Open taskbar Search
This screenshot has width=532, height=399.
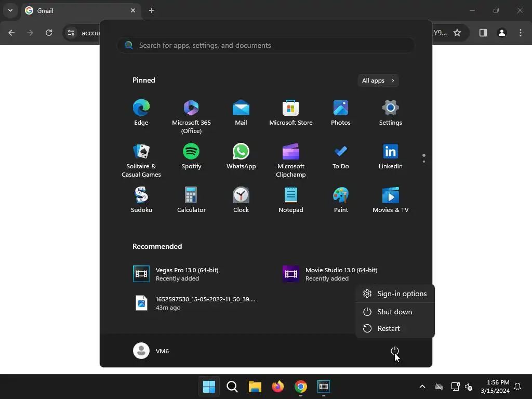click(x=232, y=387)
